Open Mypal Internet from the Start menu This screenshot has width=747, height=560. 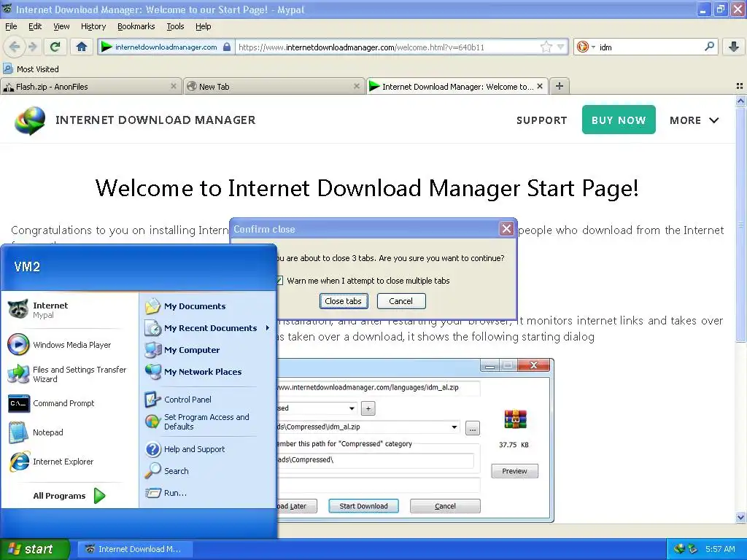69,310
